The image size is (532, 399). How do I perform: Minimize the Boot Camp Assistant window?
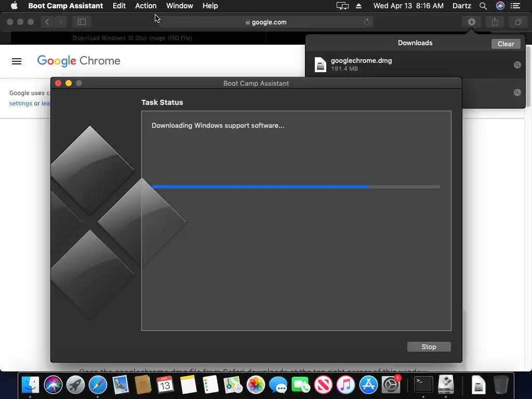(69, 83)
